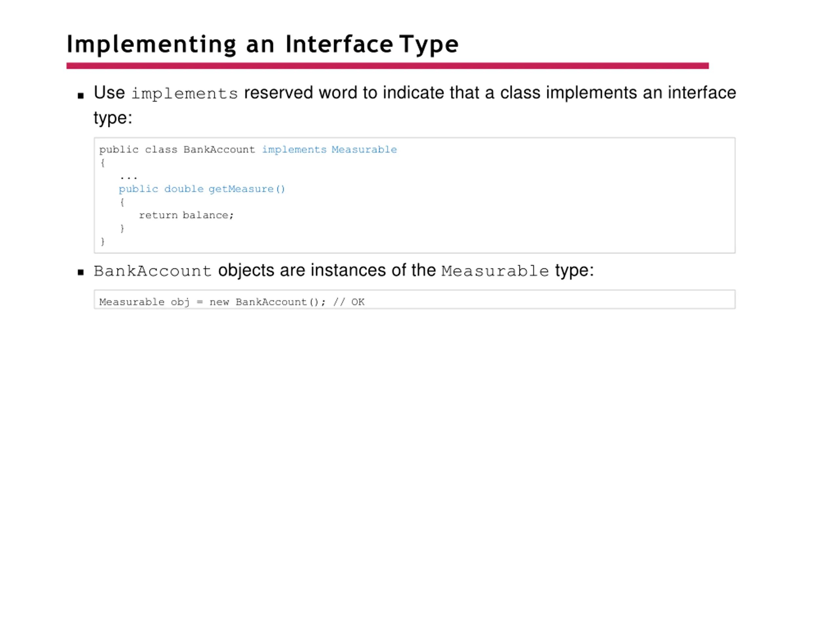Click "public class BankAccount" in the code box
Screen dimensions: 840x630
(x=177, y=150)
